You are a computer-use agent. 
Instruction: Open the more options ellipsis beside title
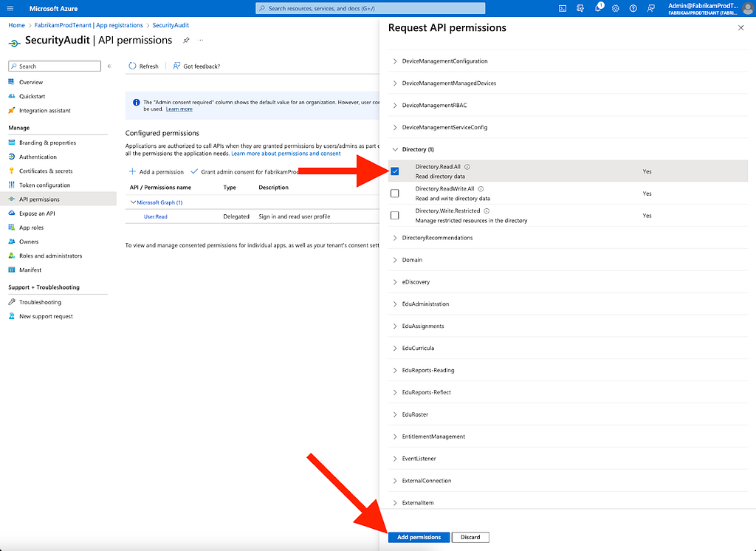[201, 41]
